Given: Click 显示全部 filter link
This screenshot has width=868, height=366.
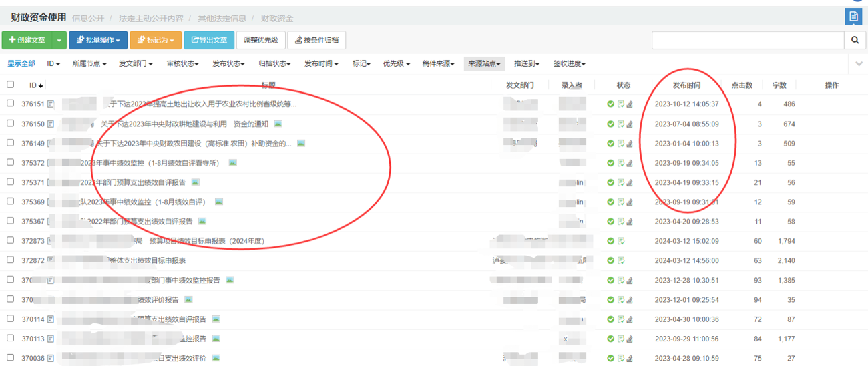Looking at the screenshot, I should point(21,64).
